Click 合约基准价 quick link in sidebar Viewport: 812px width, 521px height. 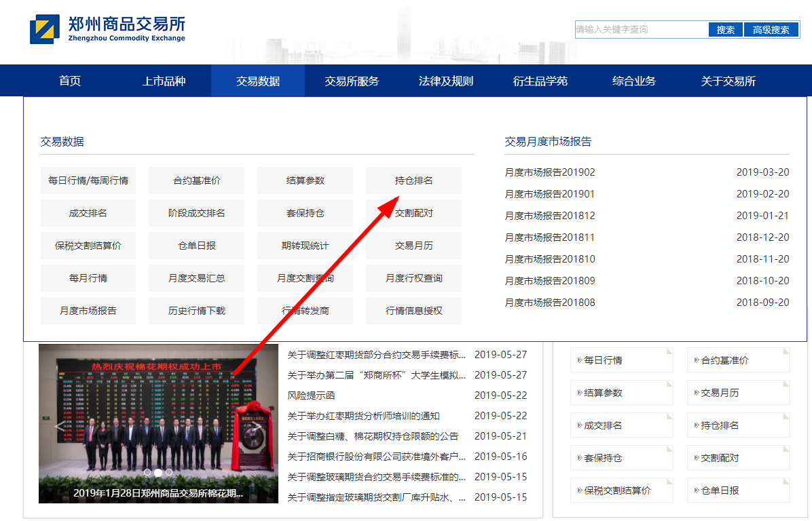point(739,360)
